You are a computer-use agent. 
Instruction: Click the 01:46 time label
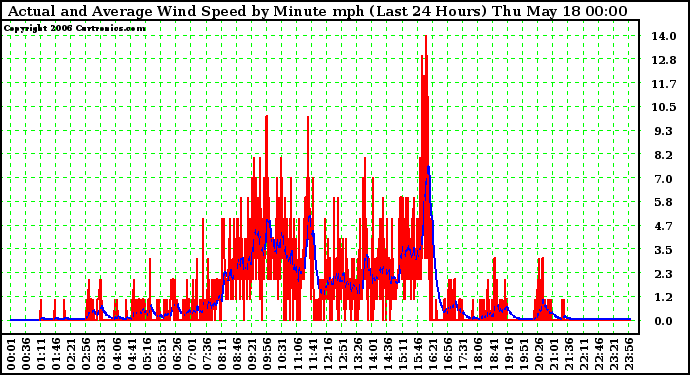(56, 354)
